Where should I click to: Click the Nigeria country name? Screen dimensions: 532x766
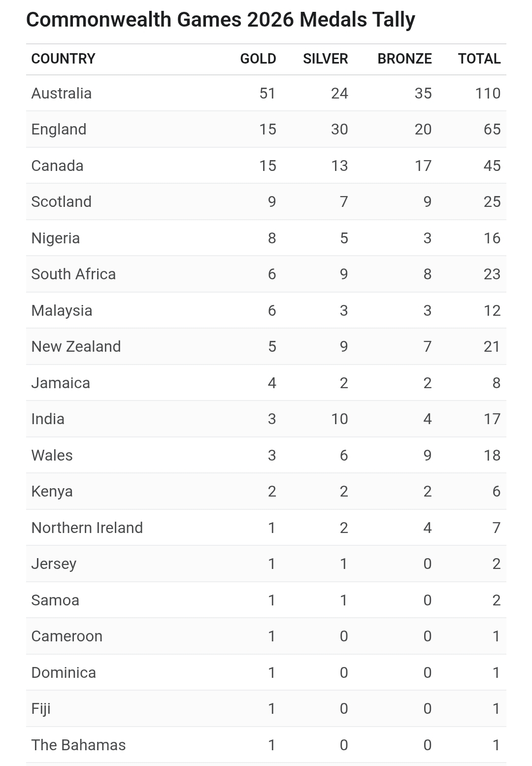[55, 238]
